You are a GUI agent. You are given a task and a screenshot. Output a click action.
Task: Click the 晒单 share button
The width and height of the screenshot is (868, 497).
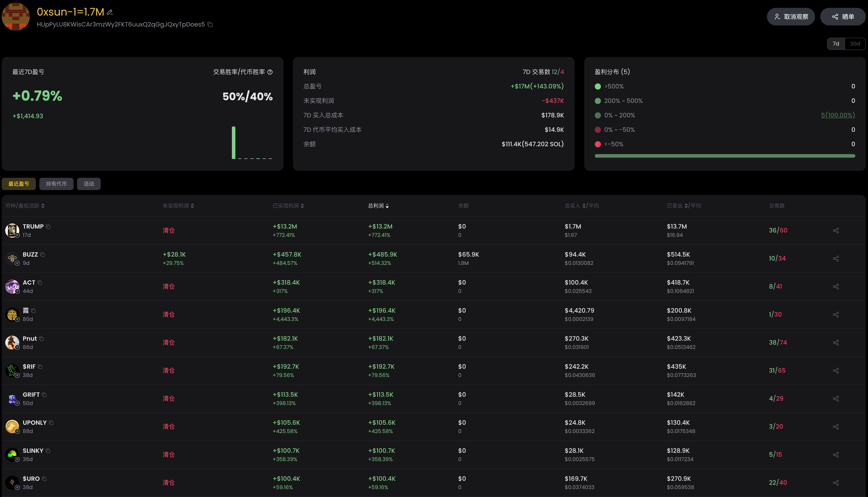(x=843, y=17)
